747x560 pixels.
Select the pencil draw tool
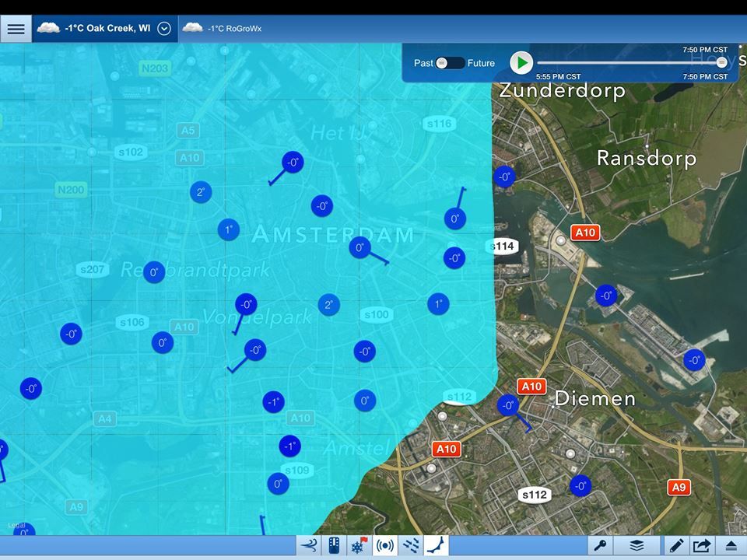676,546
